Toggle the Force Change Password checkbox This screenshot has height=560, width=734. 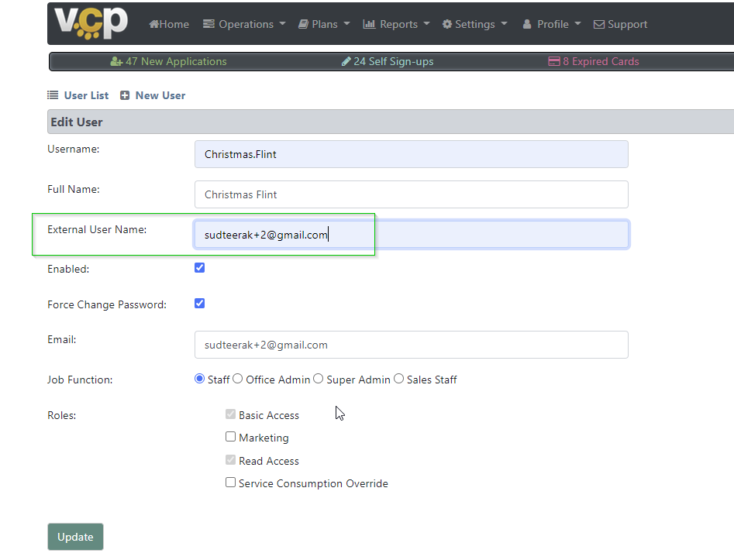point(199,303)
